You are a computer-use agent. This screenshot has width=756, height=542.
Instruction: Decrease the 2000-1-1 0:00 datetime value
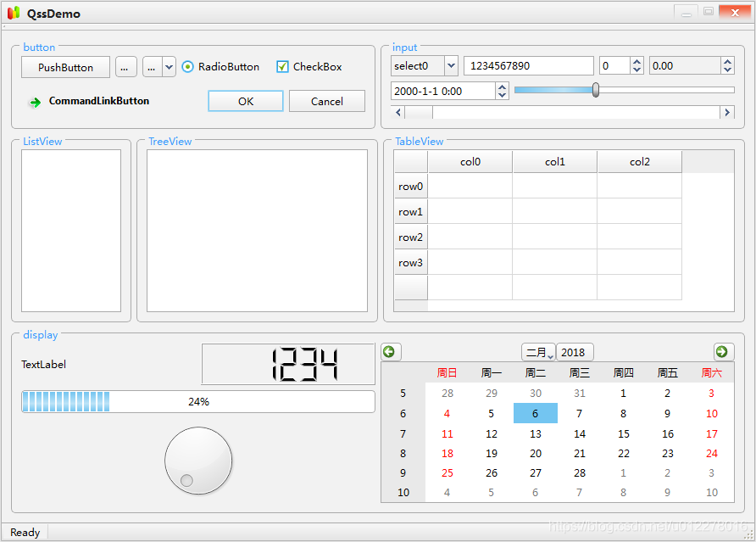pyautogui.click(x=502, y=95)
